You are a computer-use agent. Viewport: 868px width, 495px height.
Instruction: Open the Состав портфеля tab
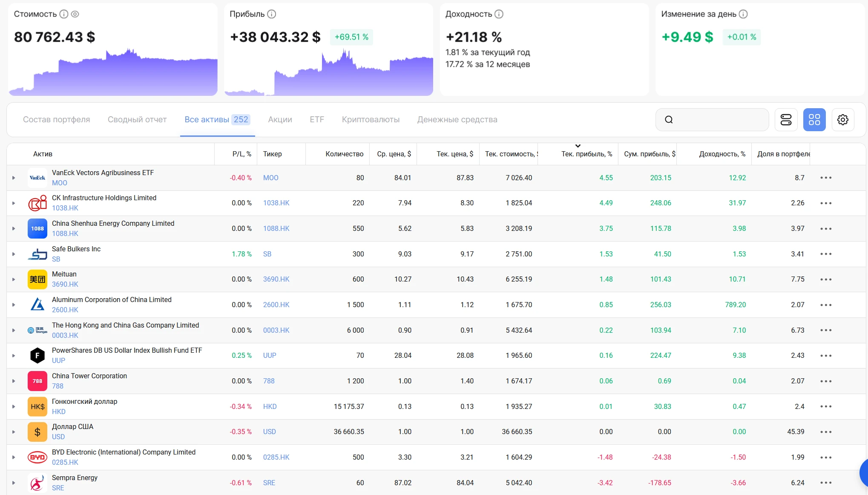tap(57, 120)
